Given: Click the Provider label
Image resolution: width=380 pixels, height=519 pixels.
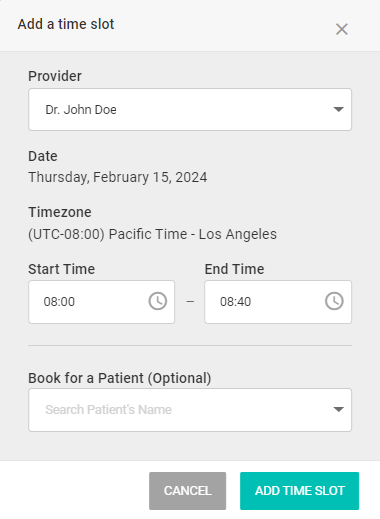Looking at the screenshot, I should click(x=55, y=76).
